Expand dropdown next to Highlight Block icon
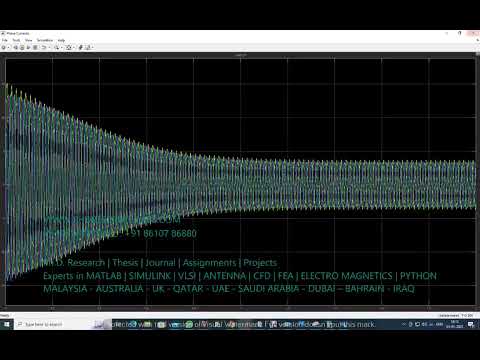Screen dimensions: 480x360 click(x=50, y=47)
